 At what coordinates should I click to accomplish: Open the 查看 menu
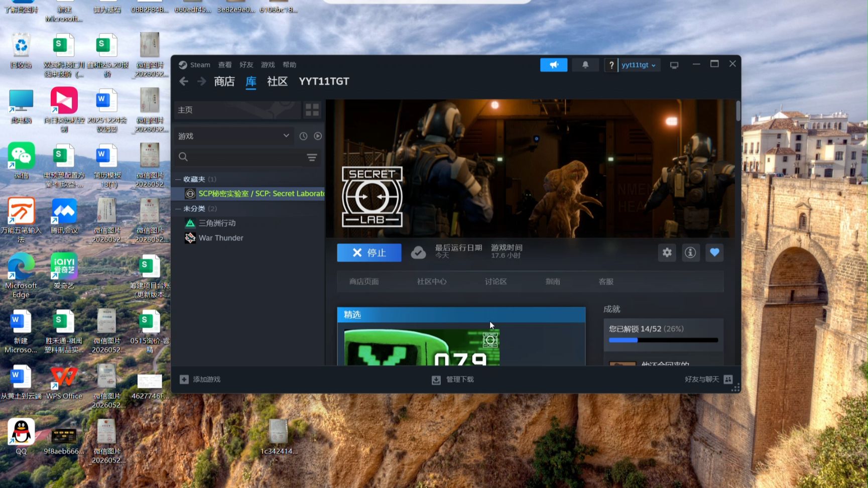click(225, 65)
